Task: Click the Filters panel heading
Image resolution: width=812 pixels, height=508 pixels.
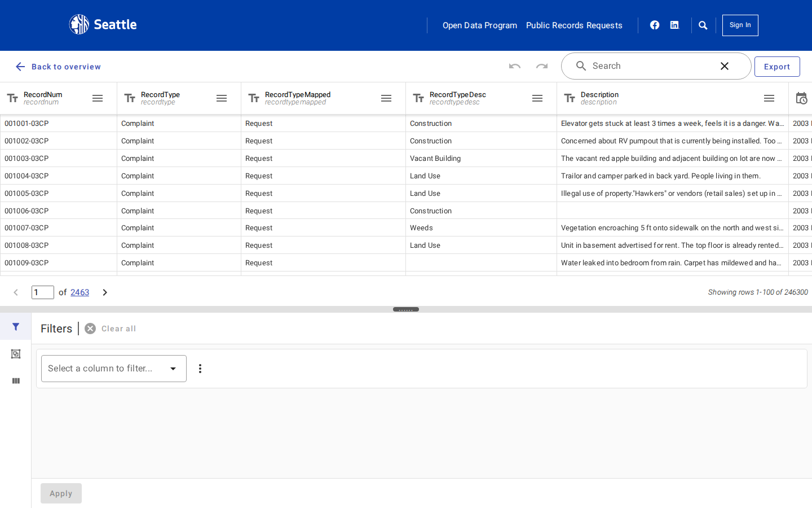Action: (x=56, y=329)
